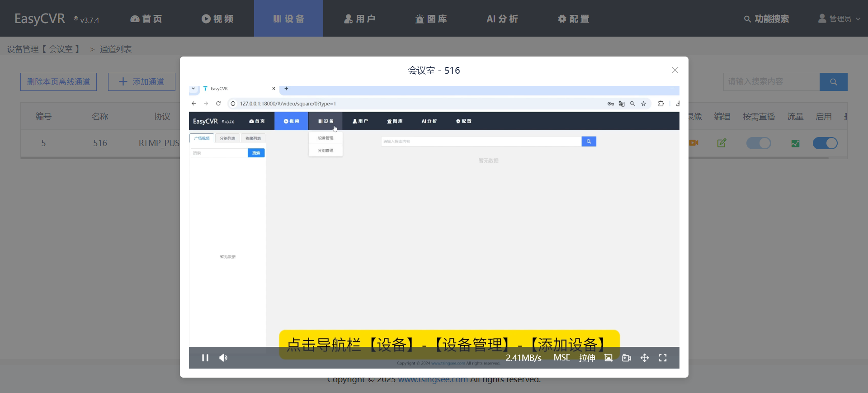Click the blue search magnifier button
Image resolution: width=868 pixels, height=393 pixels.
833,82
